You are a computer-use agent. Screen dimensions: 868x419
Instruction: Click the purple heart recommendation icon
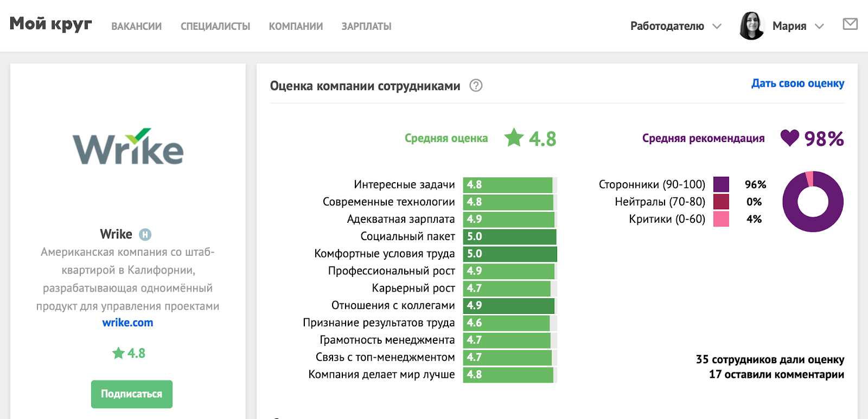point(789,138)
